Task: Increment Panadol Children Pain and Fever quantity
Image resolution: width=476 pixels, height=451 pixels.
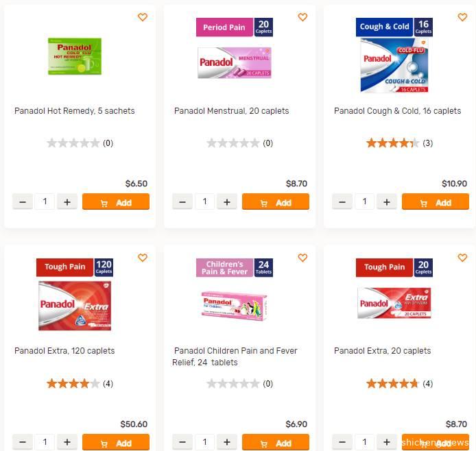Action: 226,442
